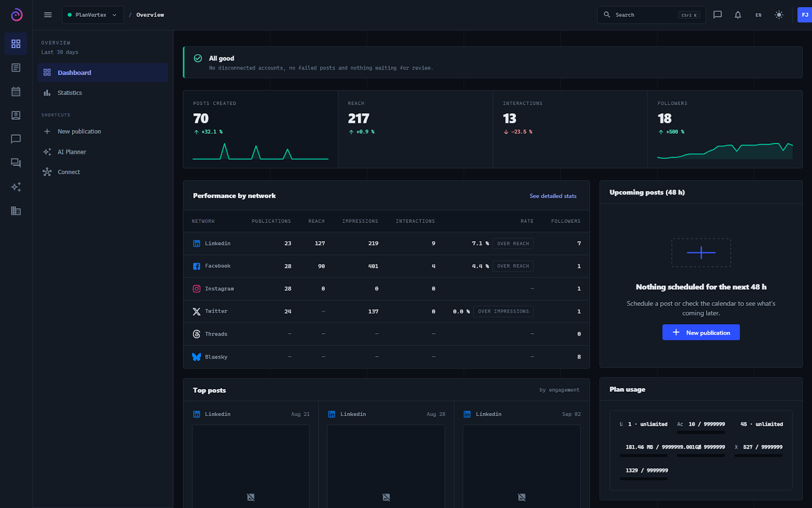
Task: Click the New publication blue button
Action: pyautogui.click(x=701, y=332)
